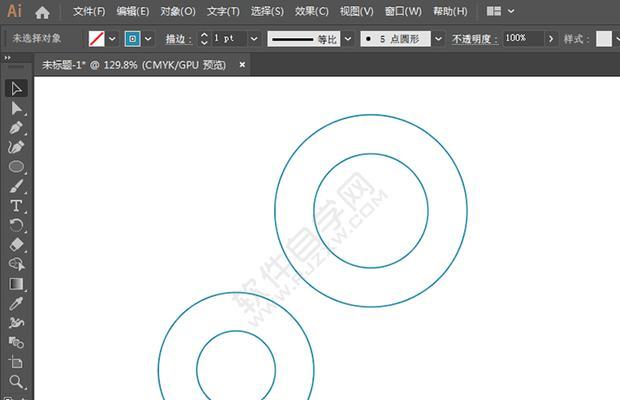Open the stroke color dropdown arrow
620x400 pixels.
[148, 39]
